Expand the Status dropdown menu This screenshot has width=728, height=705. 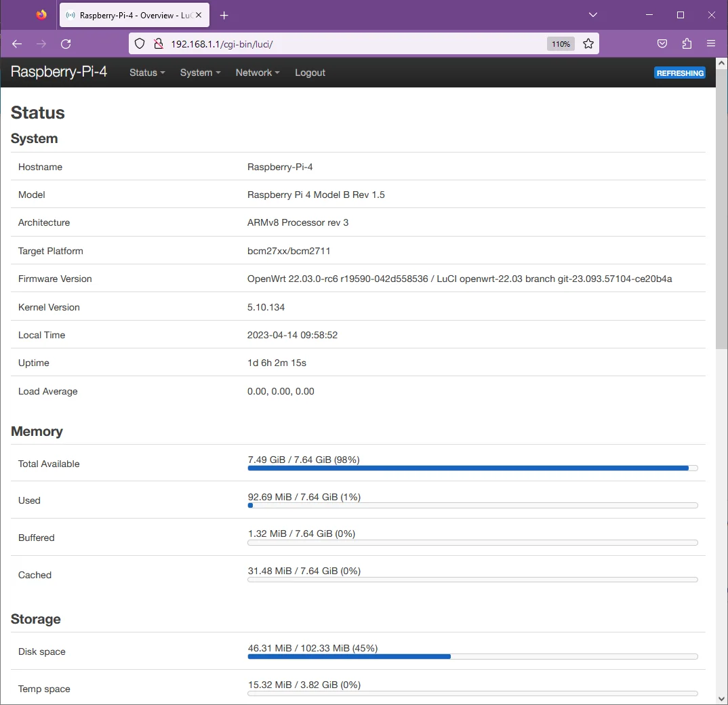pyautogui.click(x=147, y=73)
